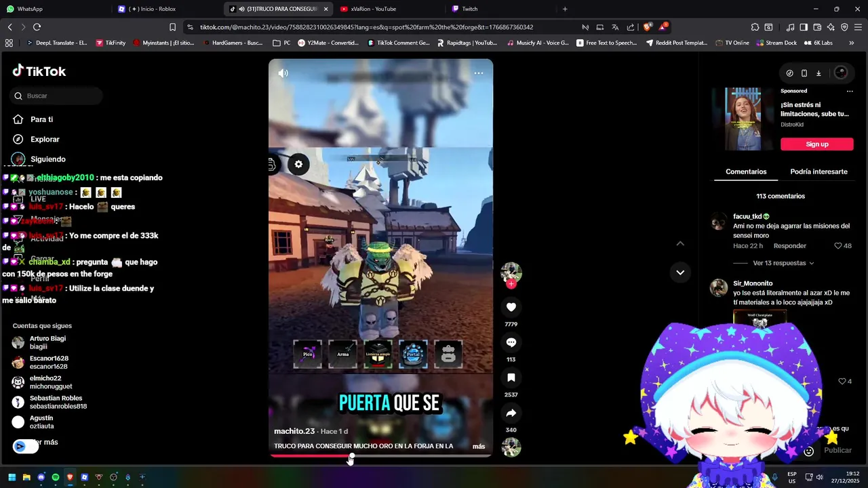The width and height of the screenshot is (868, 488).
Task: Like facuu_tkd's comment with its heart
Action: 838,246
